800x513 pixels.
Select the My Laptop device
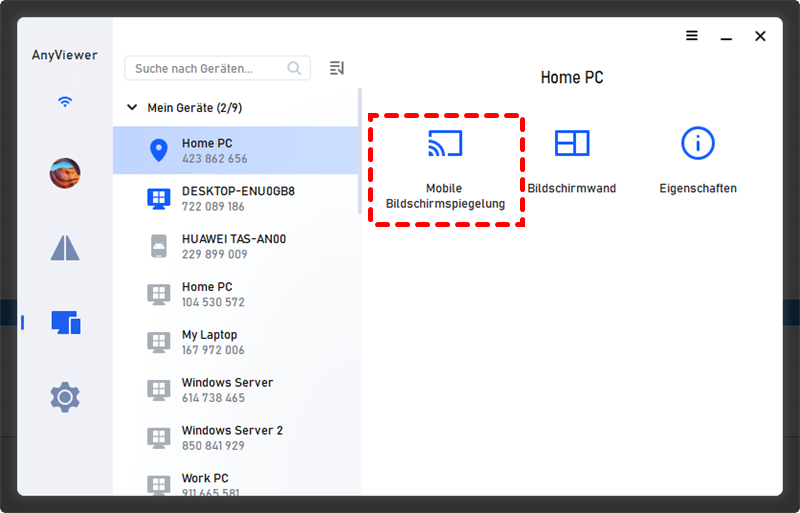click(236, 342)
